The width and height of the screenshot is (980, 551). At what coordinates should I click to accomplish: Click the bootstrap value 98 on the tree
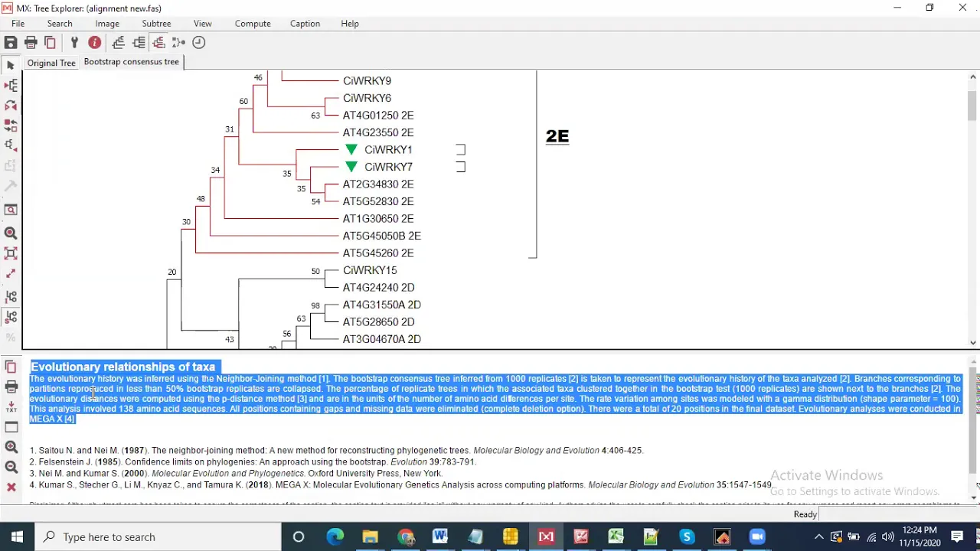tap(315, 306)
